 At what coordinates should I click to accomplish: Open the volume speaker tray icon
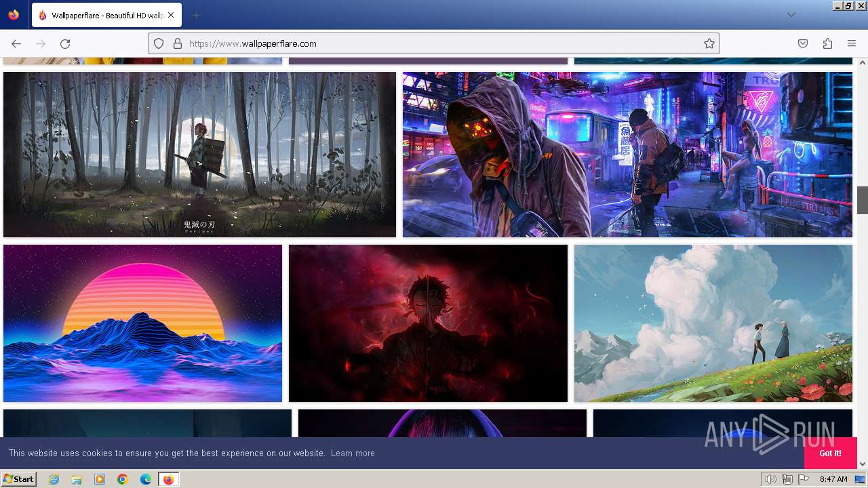tap(771, 479)
